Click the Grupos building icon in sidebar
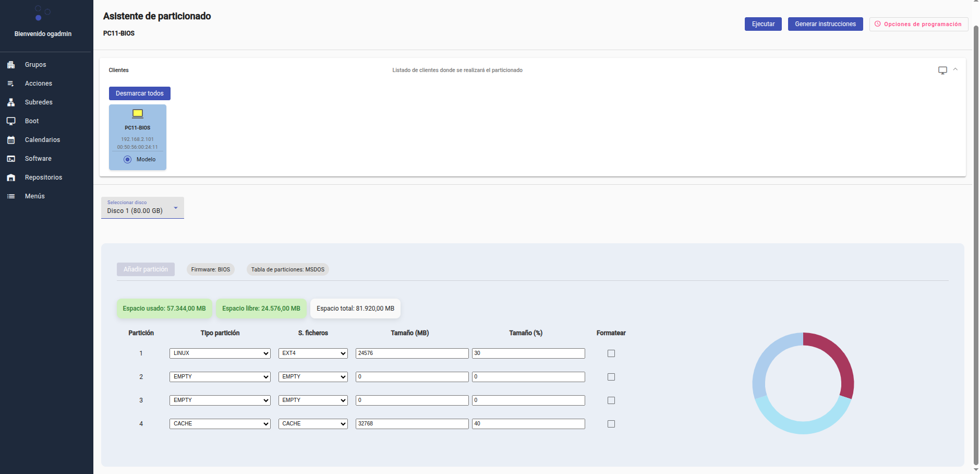Image resolution: width=980 pixels, height=474 pixels. 11,65
